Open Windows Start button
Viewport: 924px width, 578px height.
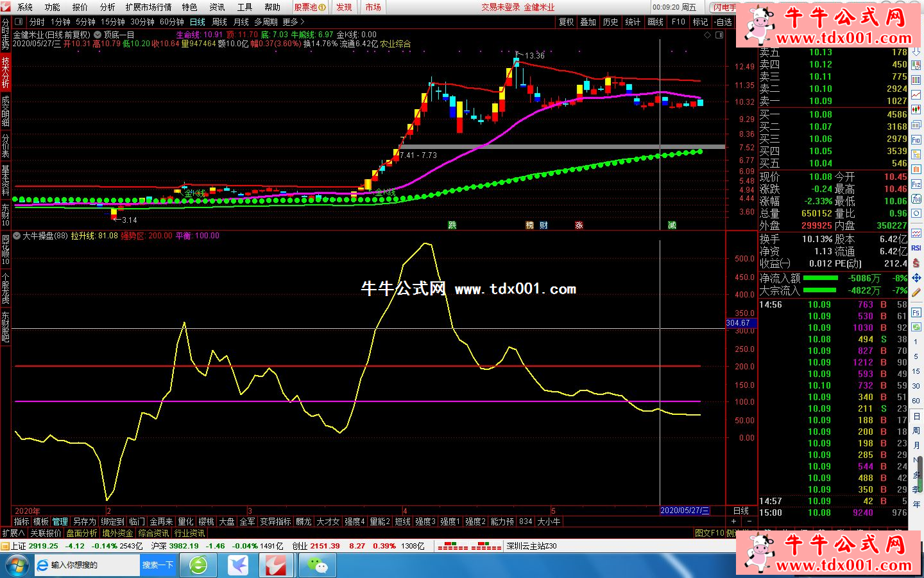tap(16, 565)
